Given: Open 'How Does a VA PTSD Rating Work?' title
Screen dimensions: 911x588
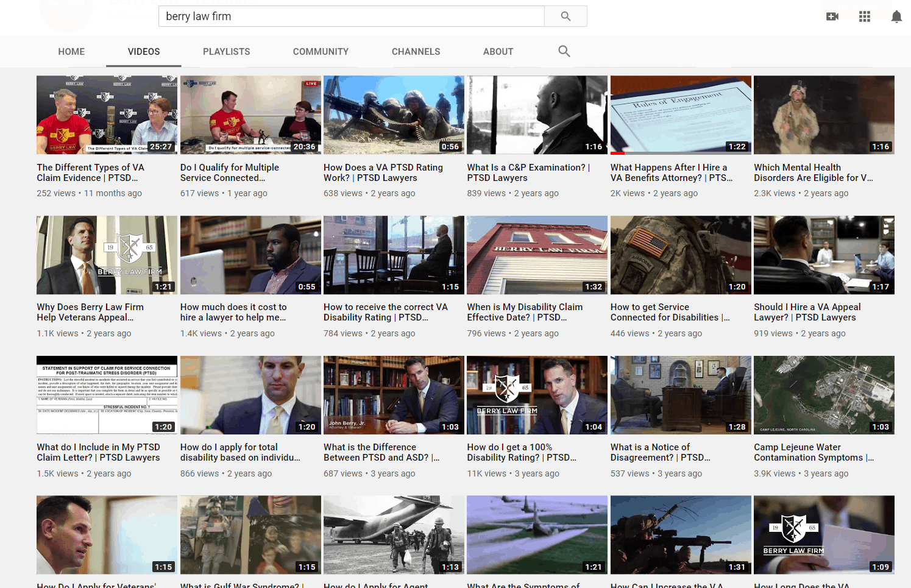Looking at the screenshot, I should (x=383, y=172).
